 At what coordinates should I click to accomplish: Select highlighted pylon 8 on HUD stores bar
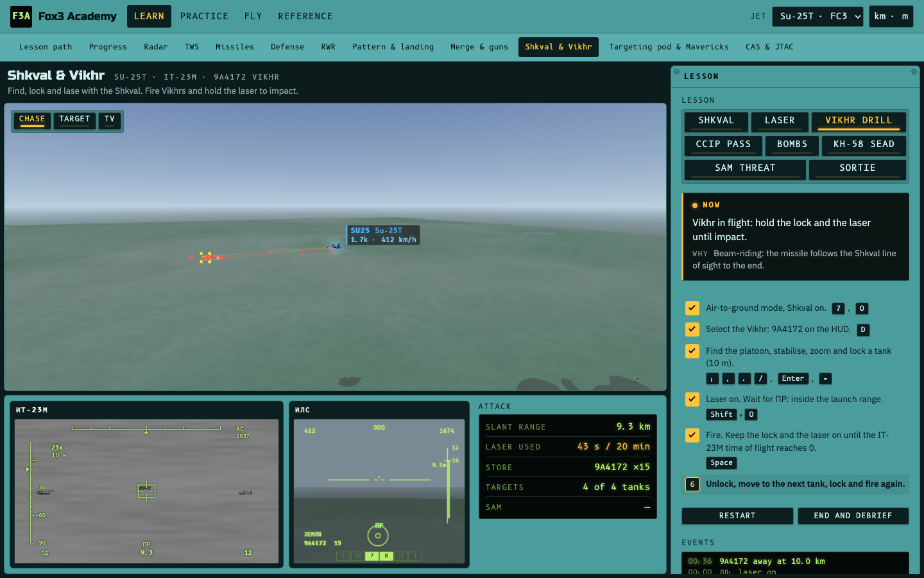click(386, 556)
